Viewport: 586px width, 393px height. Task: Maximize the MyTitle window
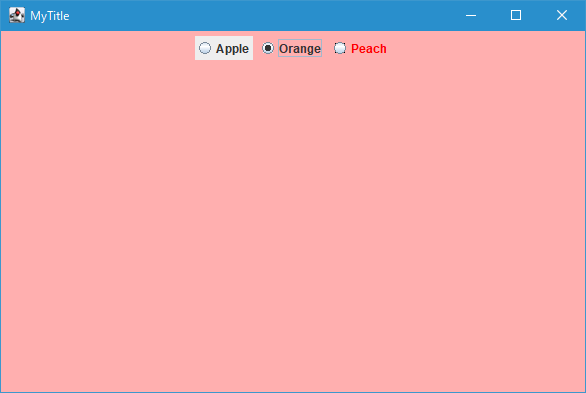tap(516, 15)
